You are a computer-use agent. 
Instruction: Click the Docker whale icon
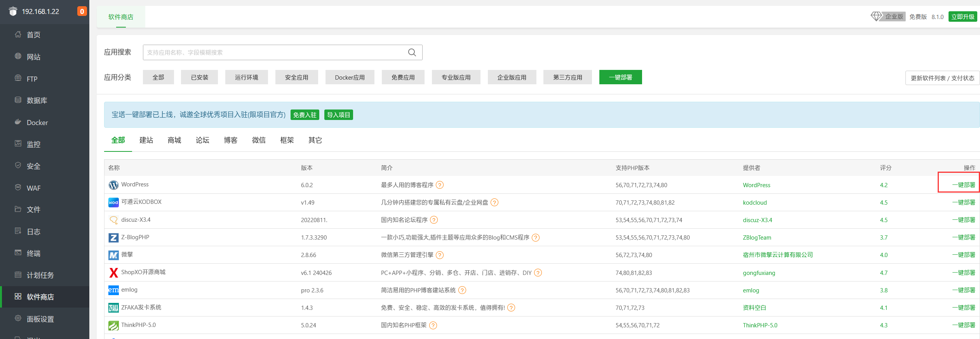coord(18,122)
